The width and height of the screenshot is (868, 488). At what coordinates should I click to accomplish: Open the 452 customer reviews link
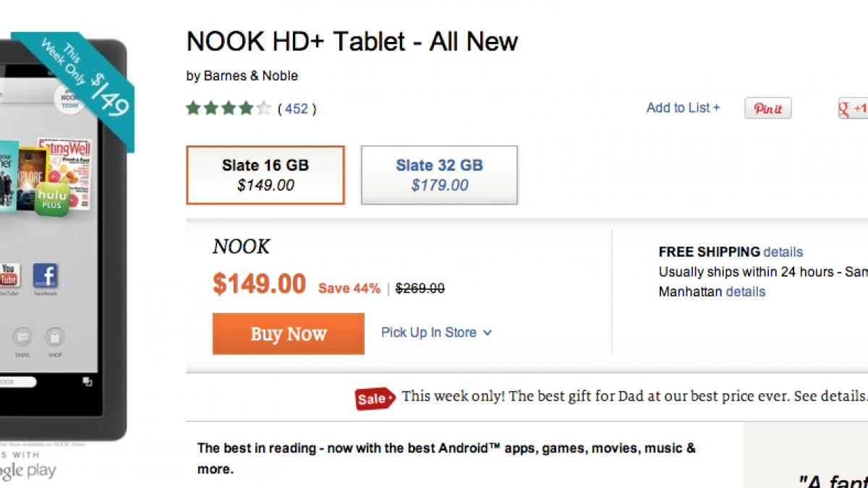click(x=297, y=109)
